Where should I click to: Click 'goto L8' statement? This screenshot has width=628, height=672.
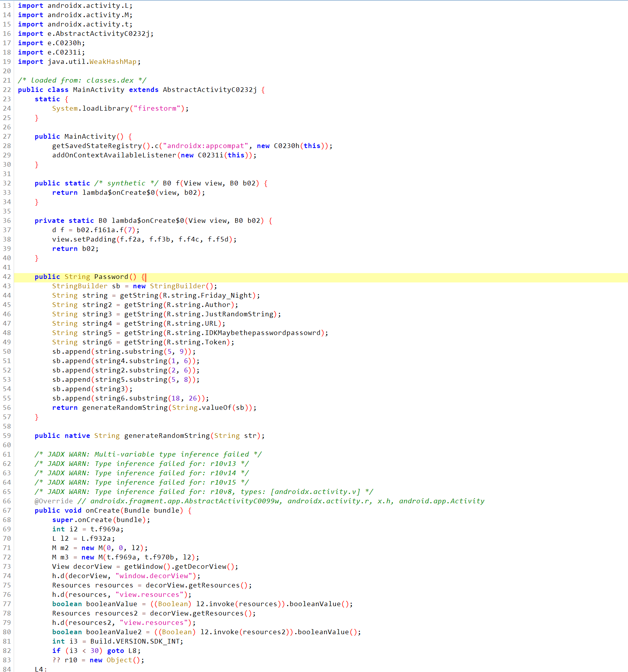click(x=122, y=651)
